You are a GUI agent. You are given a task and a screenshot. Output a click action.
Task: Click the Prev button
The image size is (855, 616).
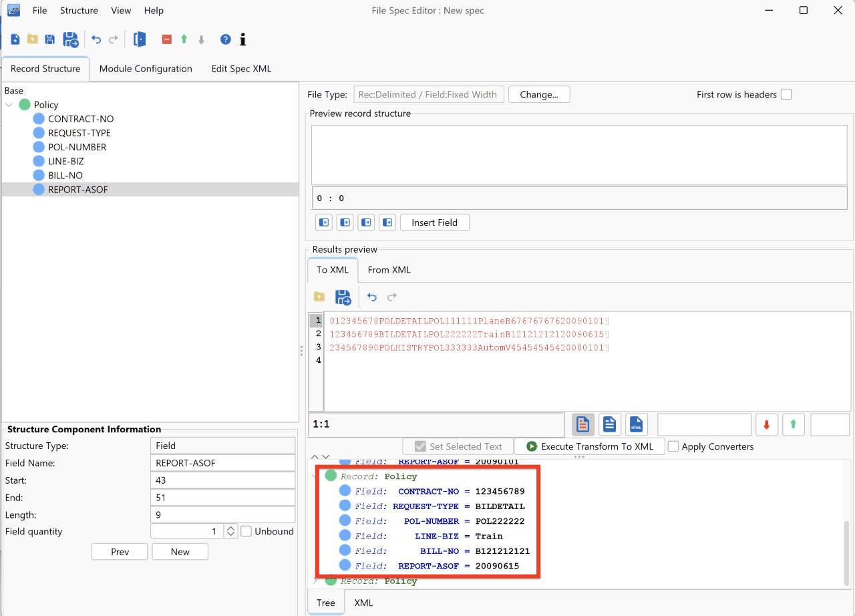click(x=120, y=552)
